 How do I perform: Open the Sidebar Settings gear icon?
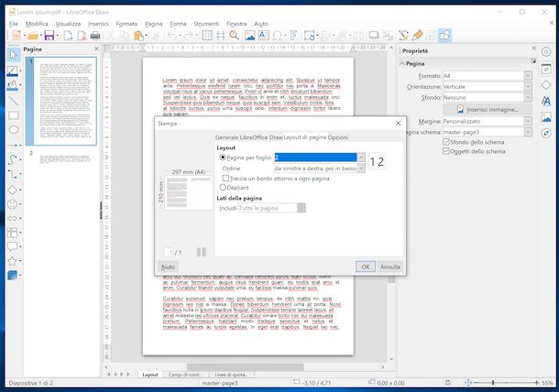point(546,51)
